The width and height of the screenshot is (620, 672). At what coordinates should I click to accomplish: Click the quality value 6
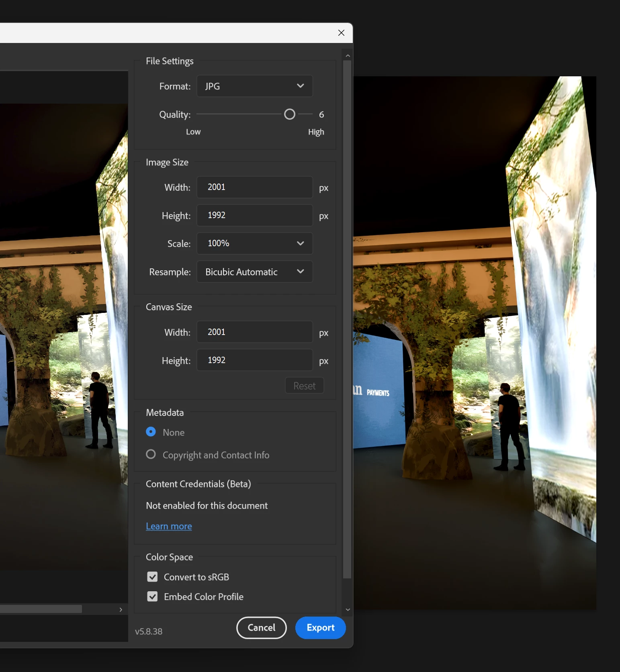tap(321, 114)
